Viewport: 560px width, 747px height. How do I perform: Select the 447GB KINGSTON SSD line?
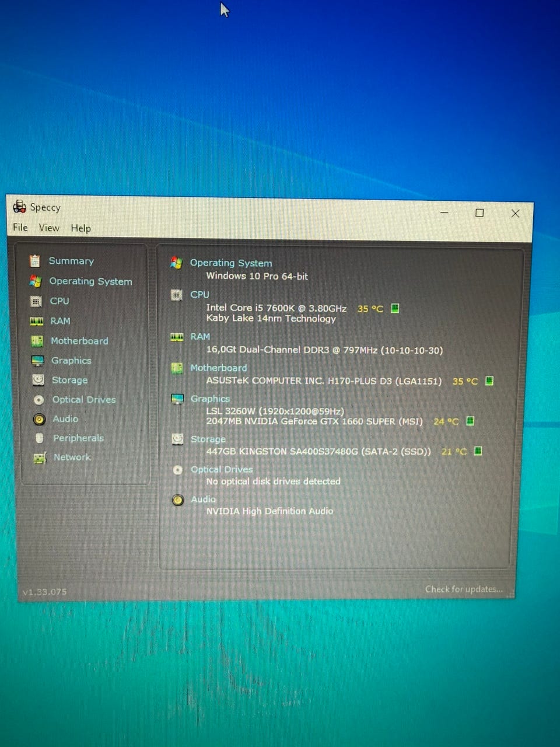tap(318, 452)
